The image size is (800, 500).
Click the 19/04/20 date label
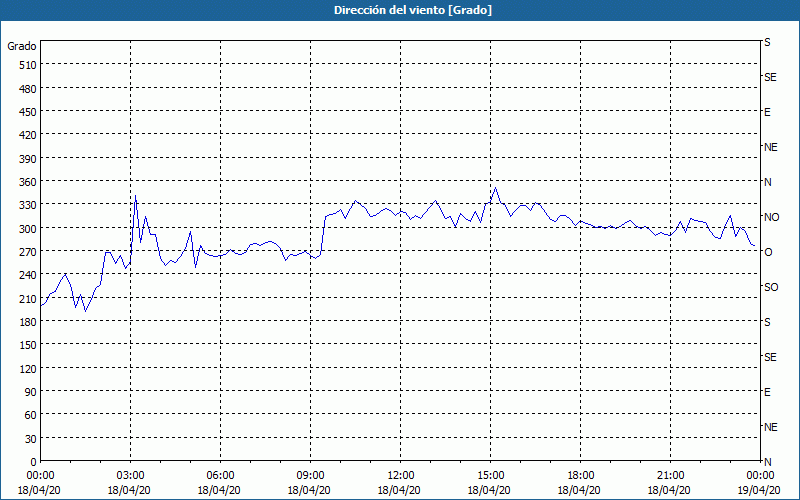[x=759, y=490]
